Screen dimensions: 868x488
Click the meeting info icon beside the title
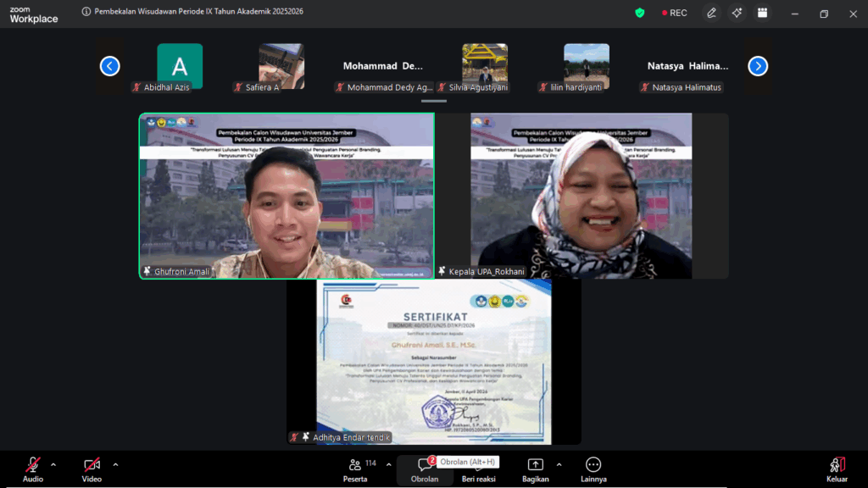tap(87, 12)
